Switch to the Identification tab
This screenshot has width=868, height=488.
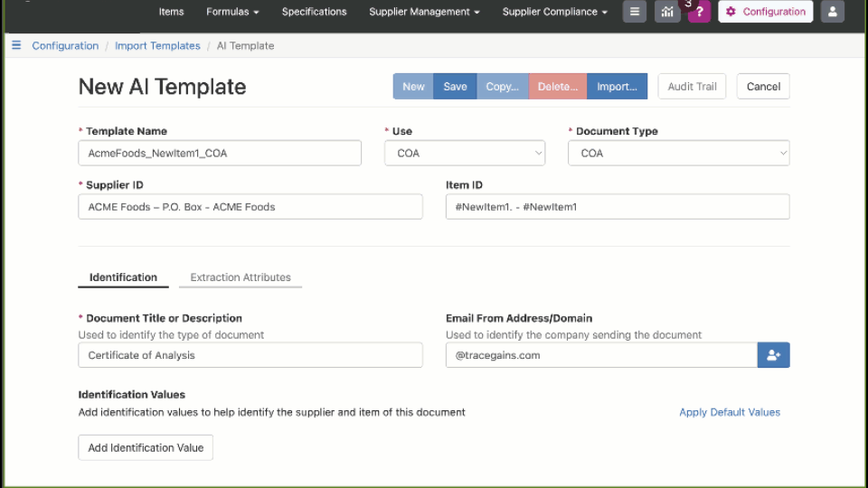(123, 277)
